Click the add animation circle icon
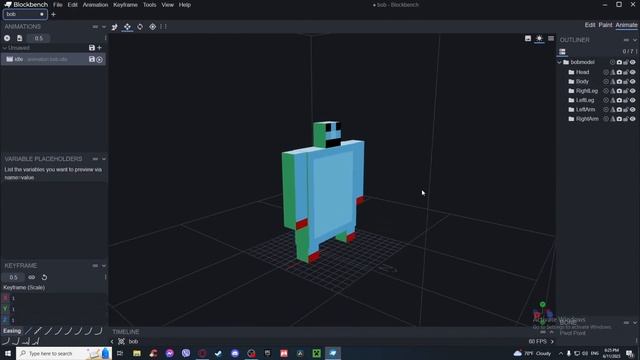 pos(7,38)
